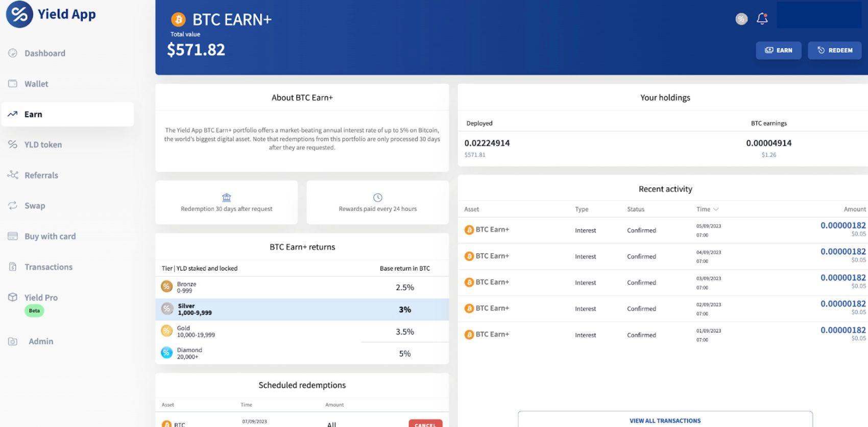
Task: Open Buy with card page
Action: [x=50, y=236]
